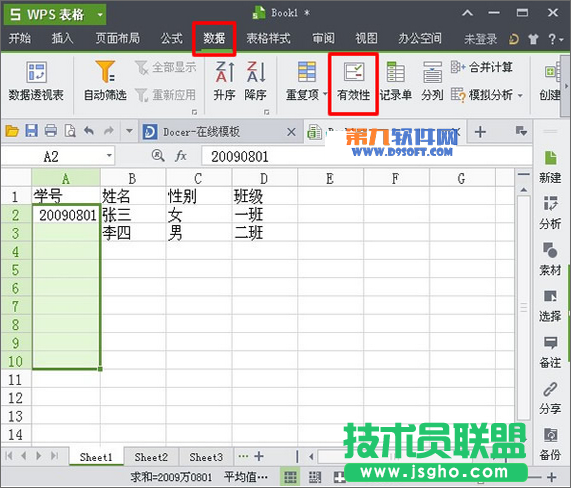Image resolution: width=571 pixels, height=488 pixels.
Task: Switch to the 办公空间 ribbon tab
Action: click(420, 38)
